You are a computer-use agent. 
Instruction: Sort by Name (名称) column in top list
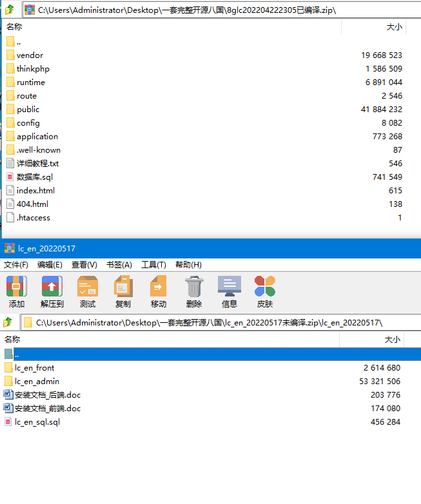pyautogui.click(x=14, y=27)
